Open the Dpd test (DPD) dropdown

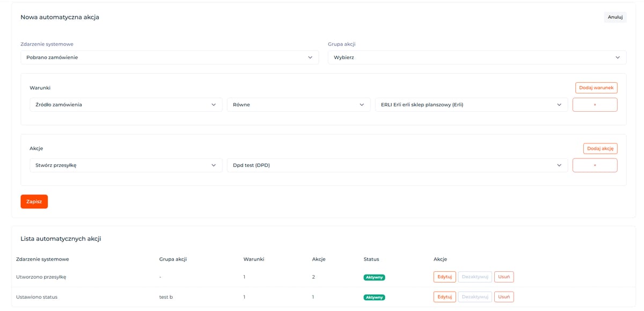tap(397, 165)
